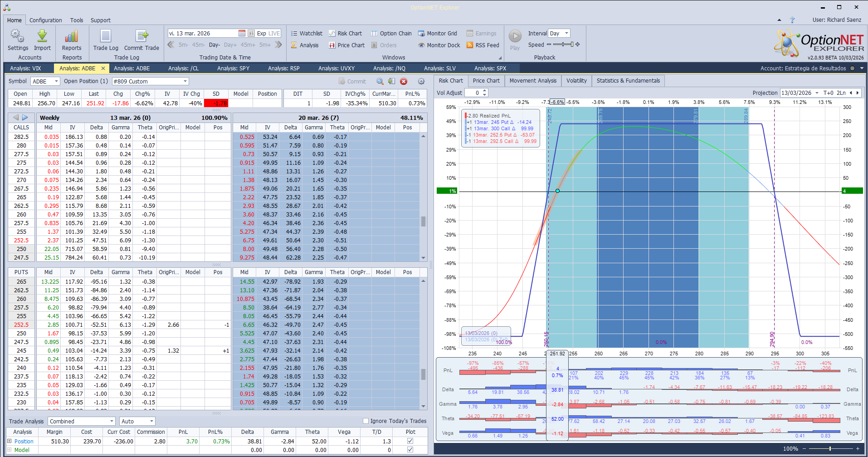This screenshot has height=457, width=868.
Task: Enable Ignore Today's Trades checkbox
Action: [x=366, y=421]
